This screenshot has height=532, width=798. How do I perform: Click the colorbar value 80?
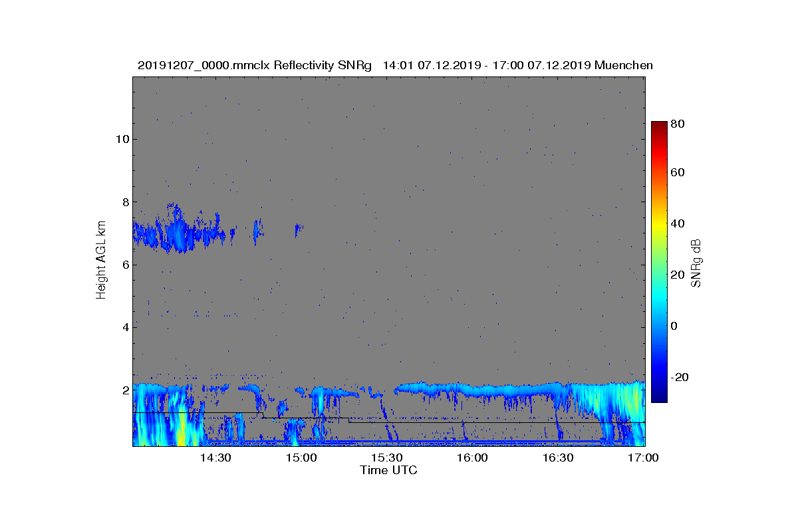click(678, 123)
